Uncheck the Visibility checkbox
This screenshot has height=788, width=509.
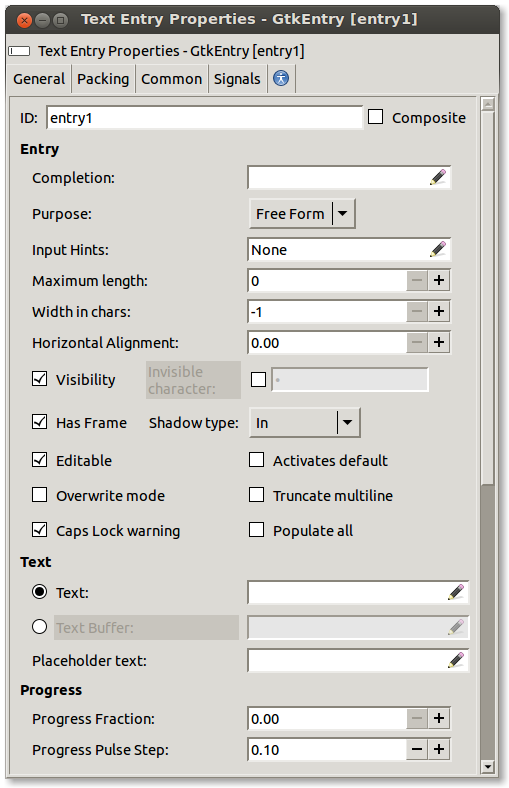pos(40,379)
